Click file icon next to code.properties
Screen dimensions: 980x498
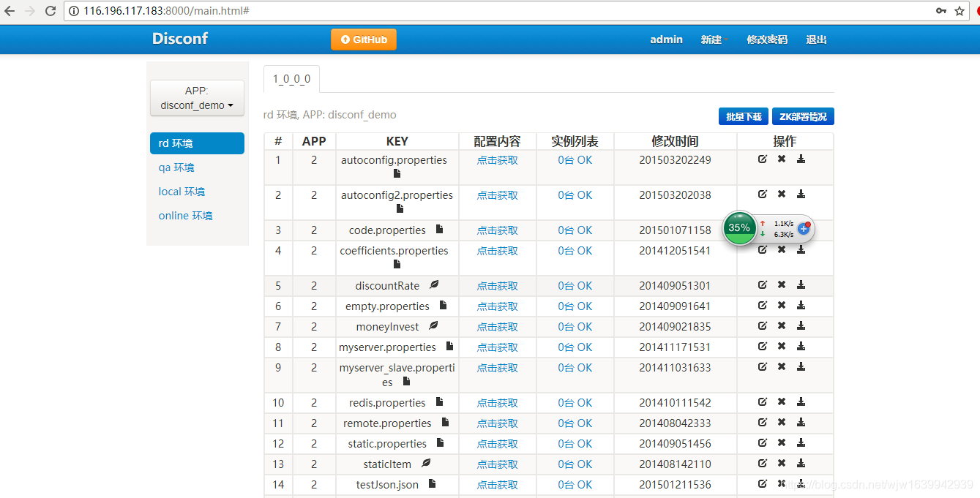(439, 229)
